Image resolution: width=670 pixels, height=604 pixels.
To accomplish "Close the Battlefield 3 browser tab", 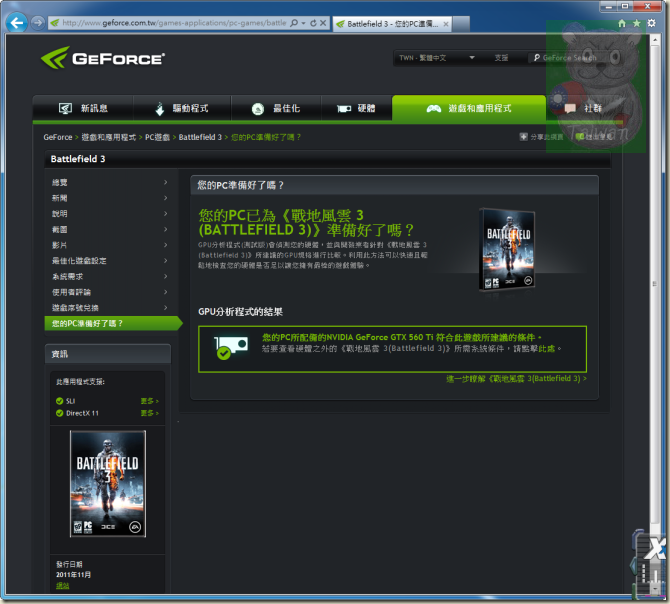I will pyautogui.click(x=445, y=24).
